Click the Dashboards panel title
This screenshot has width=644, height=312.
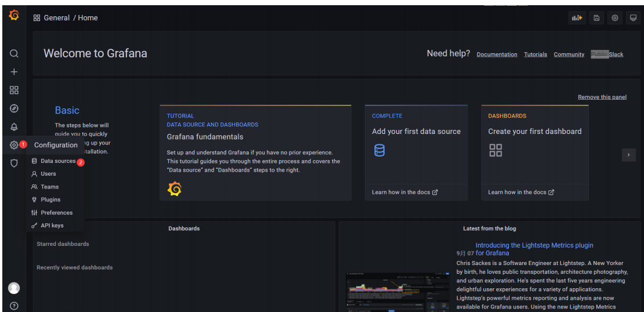pos(184,228)
